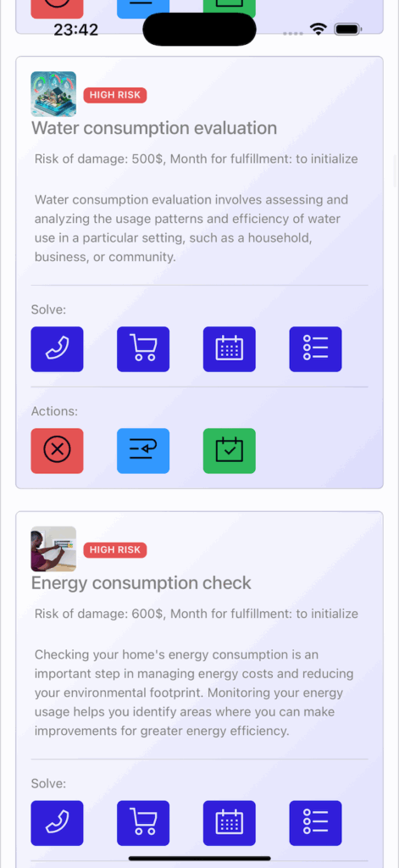
Task: Tap the Wi-Fi status bar icon
Action: coord(319,30)
